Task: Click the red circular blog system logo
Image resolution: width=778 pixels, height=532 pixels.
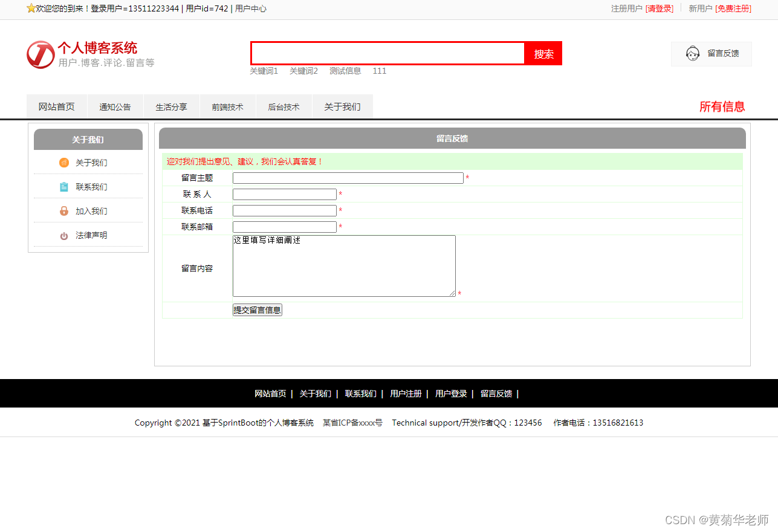Action: point(41,55)
